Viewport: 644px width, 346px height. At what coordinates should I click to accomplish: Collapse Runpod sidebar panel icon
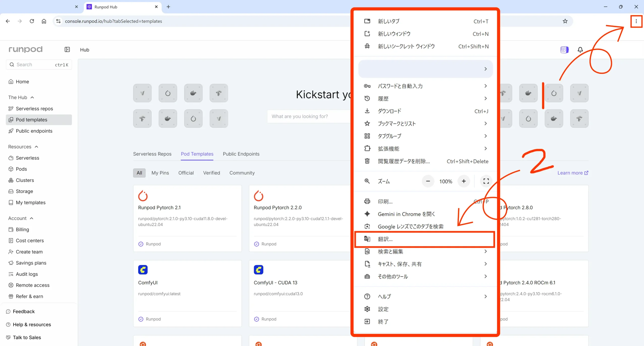point(67,50)
